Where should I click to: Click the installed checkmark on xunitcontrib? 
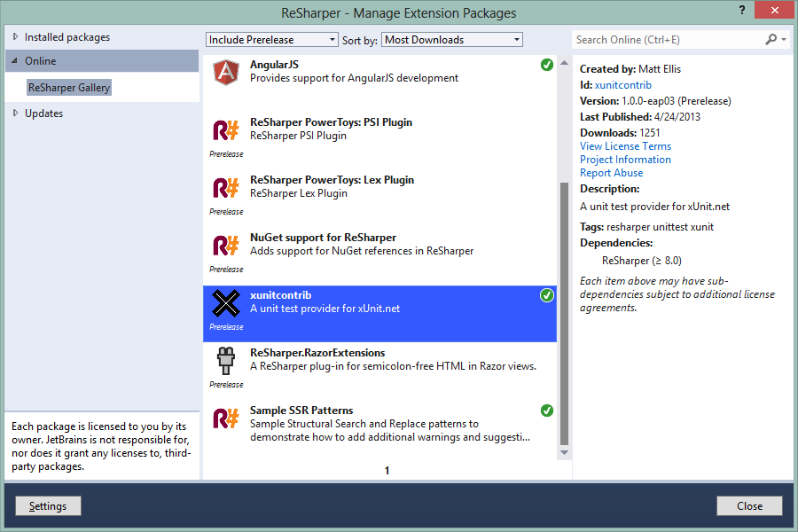pyautogui.click(x=546, y=295)
